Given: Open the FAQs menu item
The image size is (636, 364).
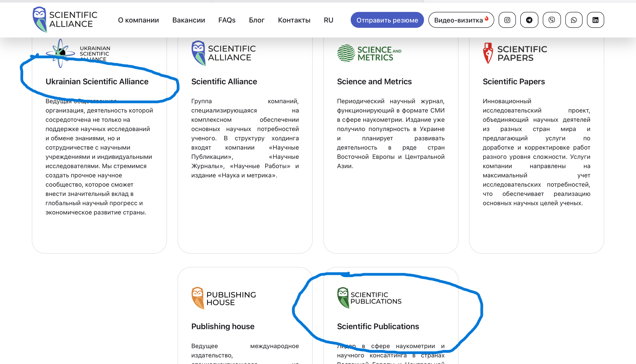Looking at the screenshot, I should pyautogui.click(x=227, y=20).
